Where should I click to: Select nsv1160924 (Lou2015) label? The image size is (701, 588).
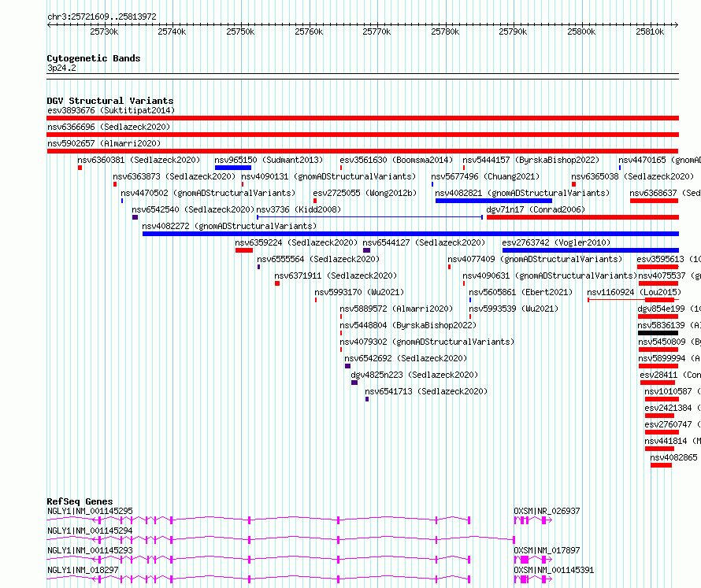[x=634, y=292]
